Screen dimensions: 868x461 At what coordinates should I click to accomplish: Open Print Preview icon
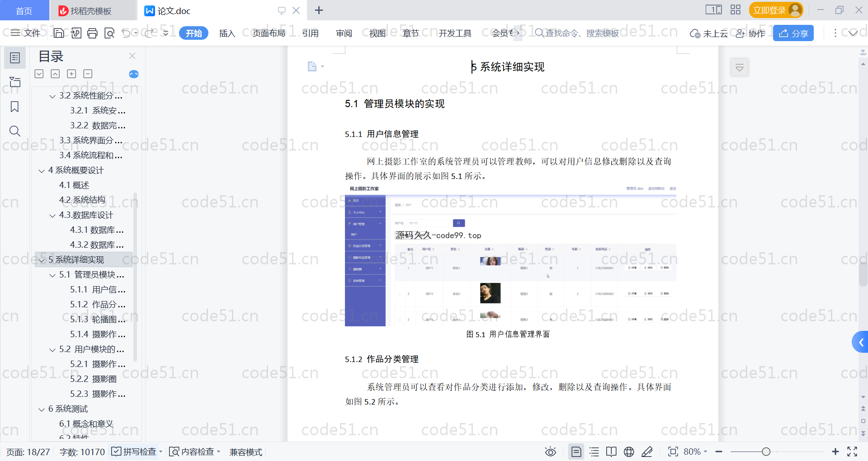coord(109,33)
